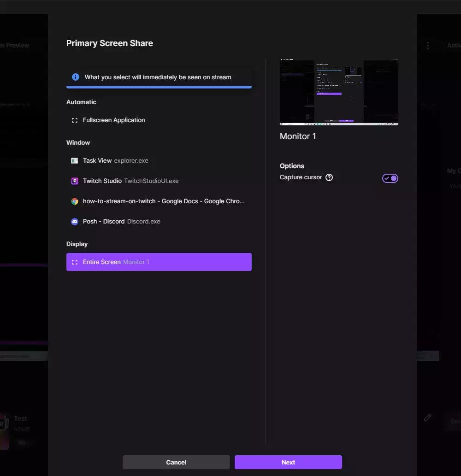Select Entire Screen Monitor 1
Viewport: 461px width, 476px height.
tap(159, 262)
